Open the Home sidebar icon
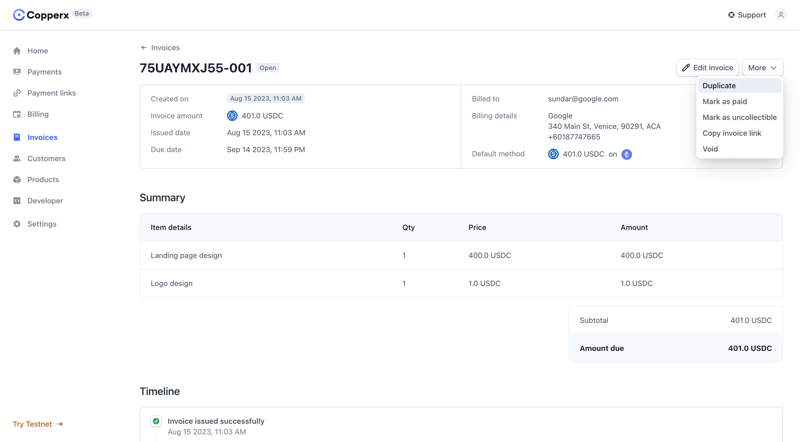Viewport: 800px width, 442px height. (x=17, y=51)
